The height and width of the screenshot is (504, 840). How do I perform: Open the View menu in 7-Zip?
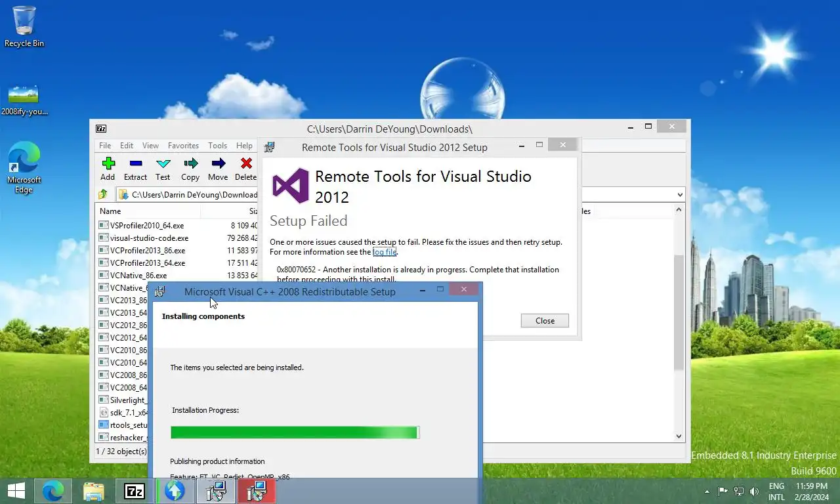tap(150, 146)
